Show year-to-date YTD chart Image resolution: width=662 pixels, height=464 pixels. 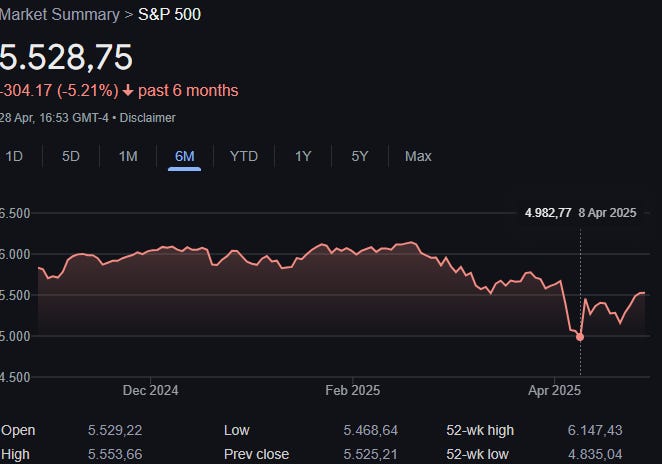click(x=244, y=156)
